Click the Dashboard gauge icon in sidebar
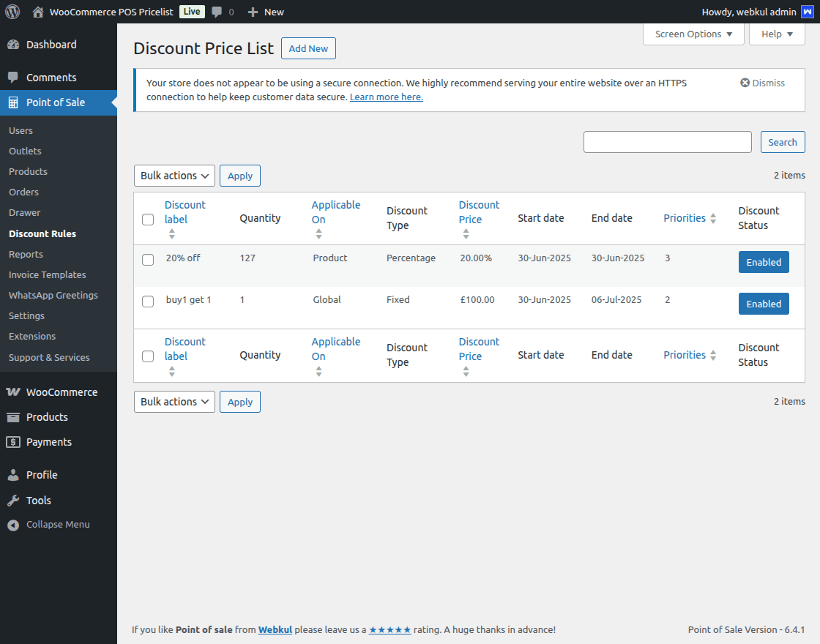820x644 pixels. point(13,45)
